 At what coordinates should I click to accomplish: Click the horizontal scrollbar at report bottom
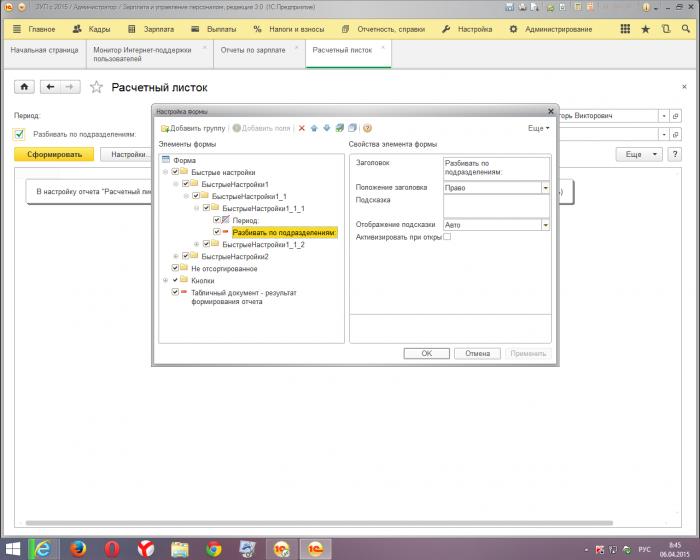tap(319, 523)
